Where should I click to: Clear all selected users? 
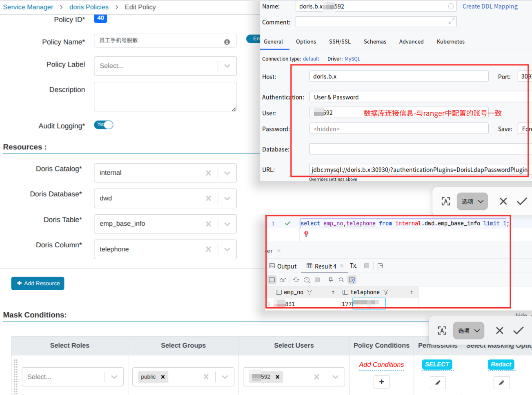tap(316, 377)
